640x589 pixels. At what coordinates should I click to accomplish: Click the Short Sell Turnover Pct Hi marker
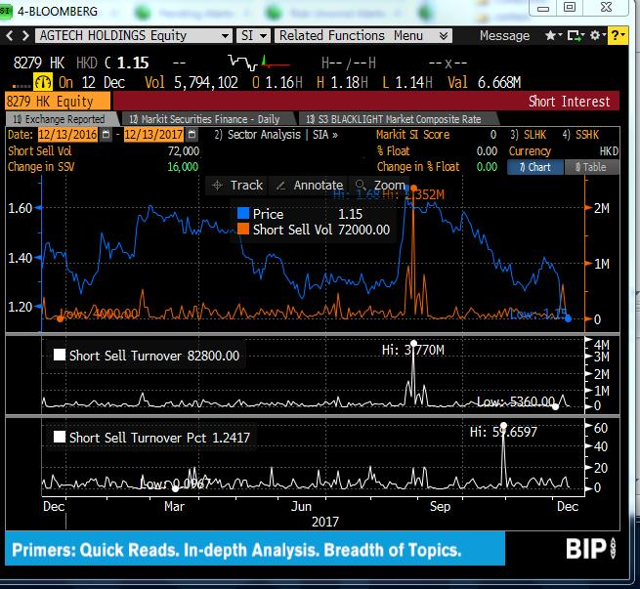coord(503,426)
